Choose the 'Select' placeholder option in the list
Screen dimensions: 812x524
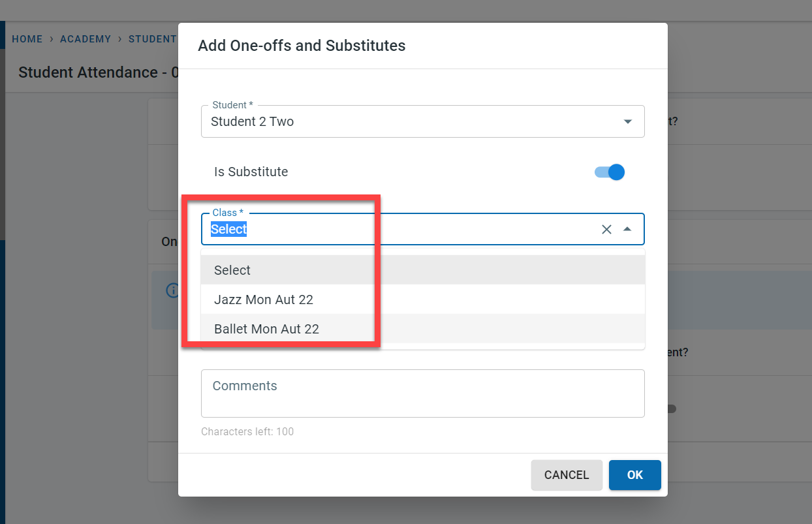[x=232, y=270]
